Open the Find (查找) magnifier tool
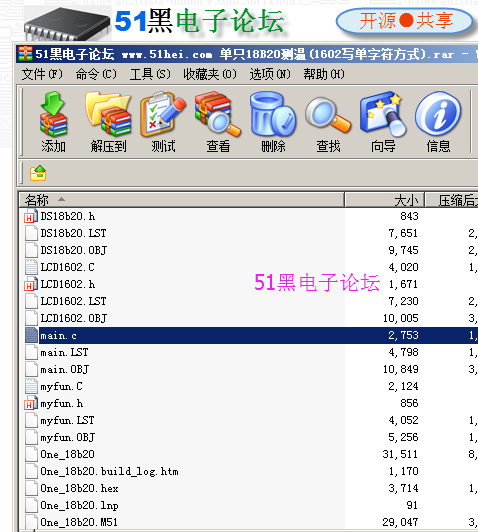 [328, 114]
